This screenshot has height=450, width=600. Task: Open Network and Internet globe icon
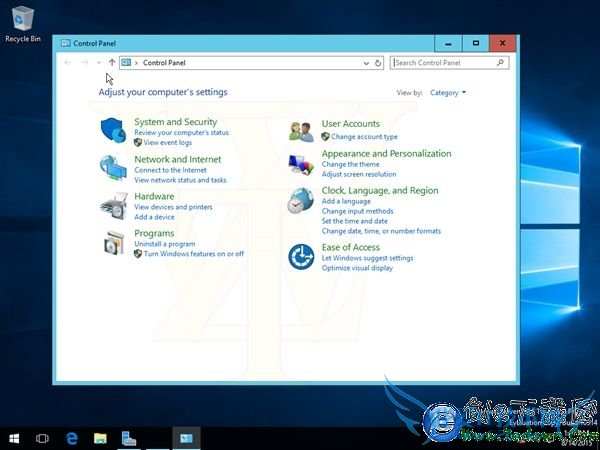coord(113,168)
